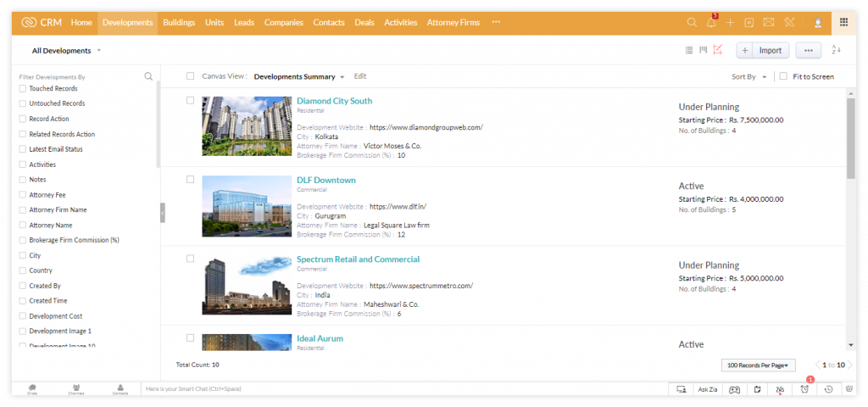
Task: Select the red canvas view icon
Action: pyautogui.click(x=718, y=50)
